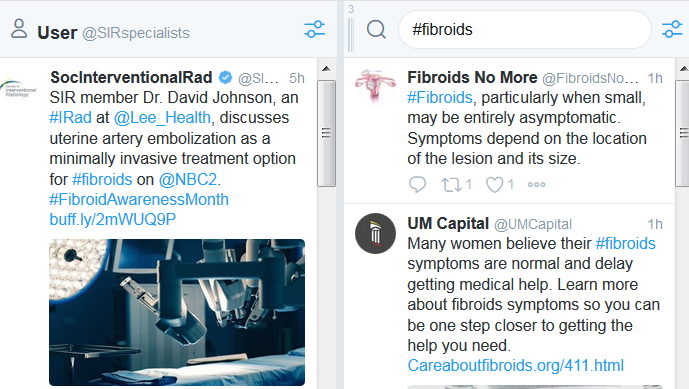Click the #fibroids search input field
This screenshot has width=689, height=389.
525,30
